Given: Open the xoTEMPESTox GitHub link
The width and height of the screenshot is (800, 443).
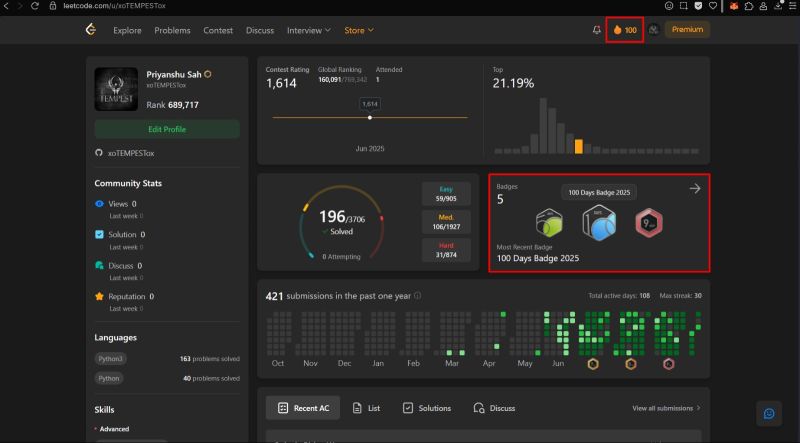Looking at the screenshot, I should coord(131,153).
